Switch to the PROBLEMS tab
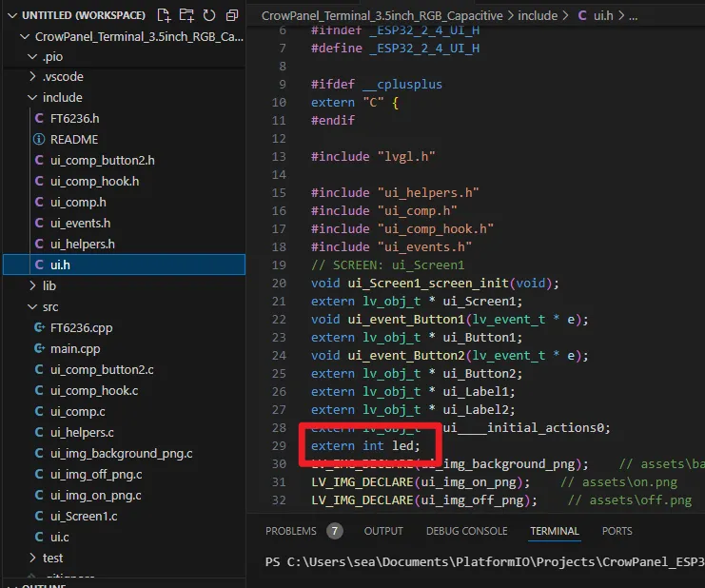705x588 pixels. click(x=290, y=531)
